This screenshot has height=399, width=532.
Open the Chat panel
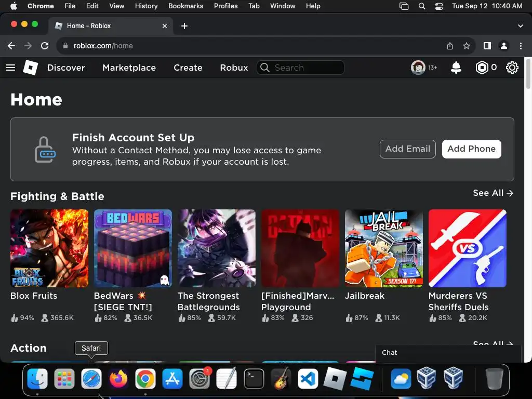(x=448, y=353)
